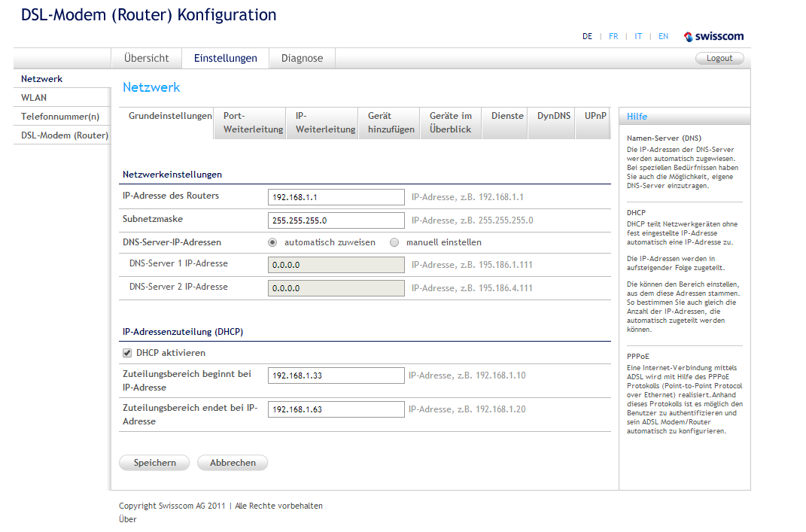
Task: Click the Abbrechen button
Action: tap(233, 463)
